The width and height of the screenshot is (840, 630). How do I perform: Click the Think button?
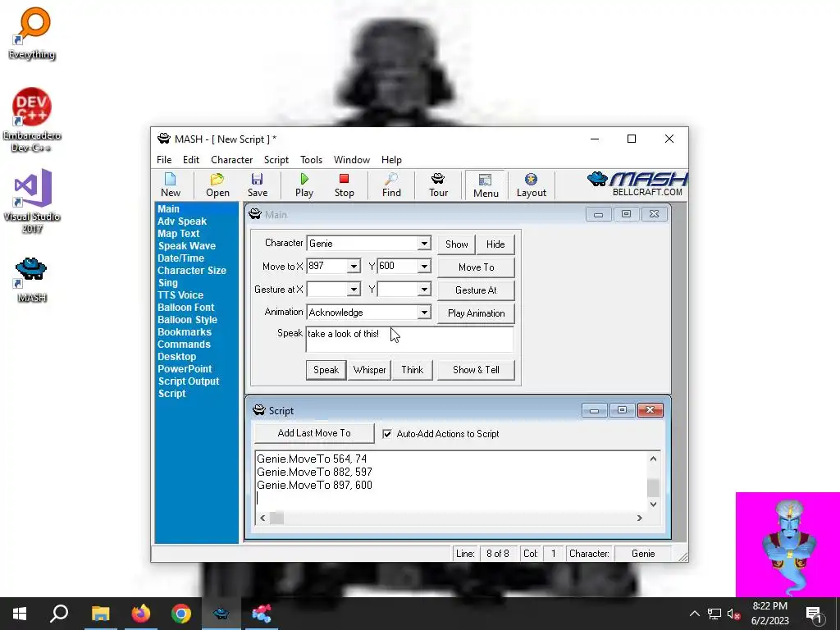pyautogui.click(x=413, y=370)
